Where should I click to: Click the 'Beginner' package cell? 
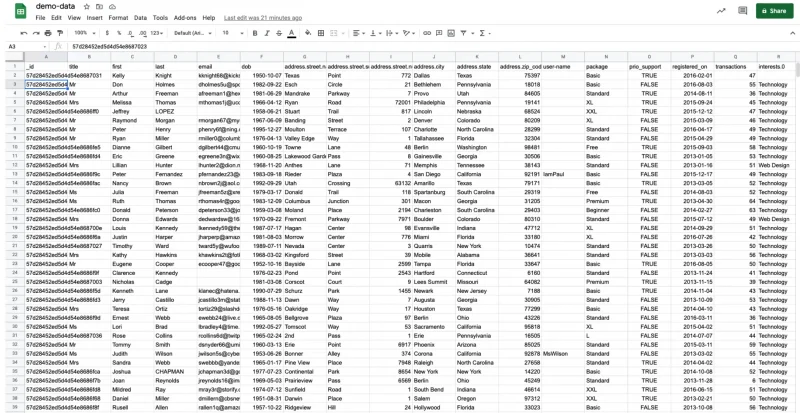tap(606, 210)
